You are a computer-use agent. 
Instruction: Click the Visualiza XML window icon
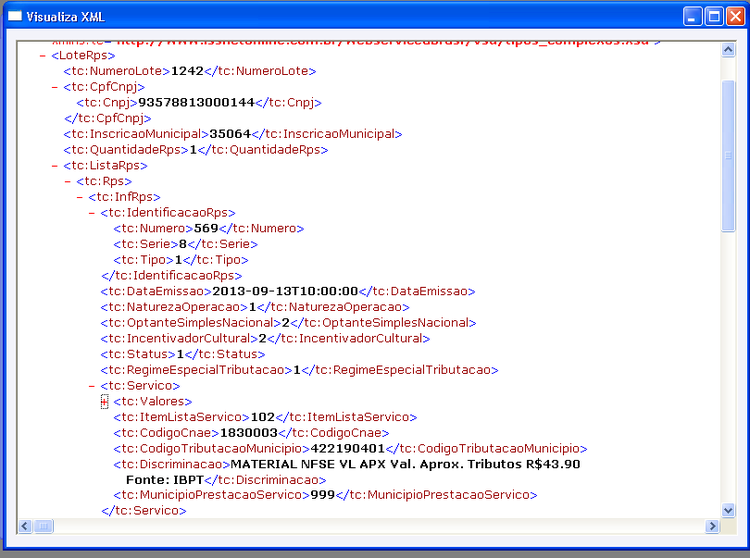15,17
